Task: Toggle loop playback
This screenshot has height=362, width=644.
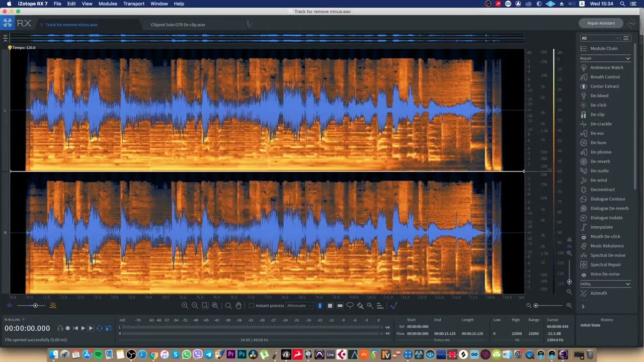Action: (100, 328)
